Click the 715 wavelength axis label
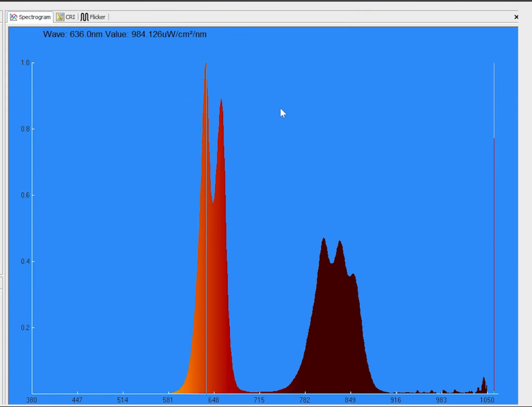The width and height of the screenshot is (532, 407). pyautogui.click(x=259, y=400)
